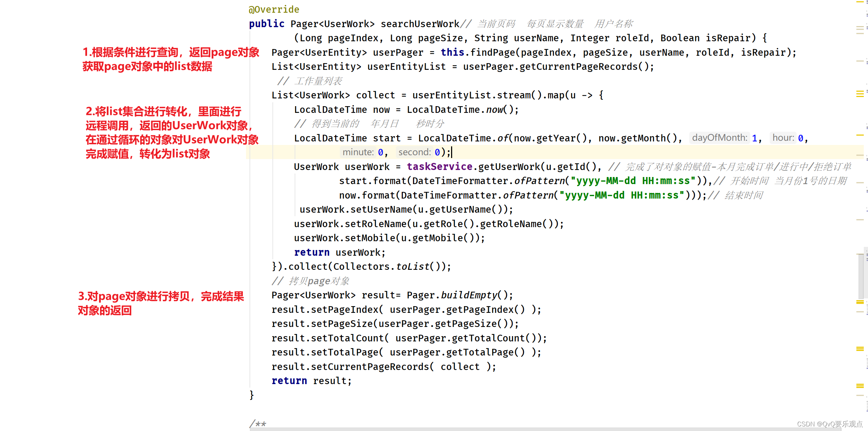Click the 'this' keyword before findPage
Image resolution: width=868 pixels, height=431 pixels.
point(452,52)
